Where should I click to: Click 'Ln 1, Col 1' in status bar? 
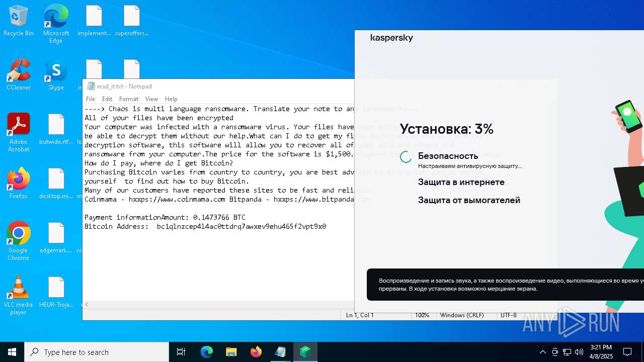pos(360,315)
